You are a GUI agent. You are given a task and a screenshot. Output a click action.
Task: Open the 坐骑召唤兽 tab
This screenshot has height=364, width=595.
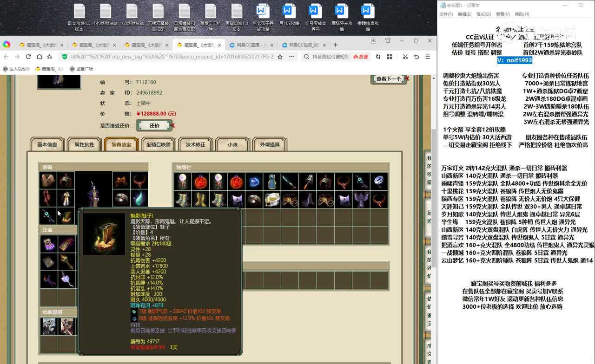159,144
